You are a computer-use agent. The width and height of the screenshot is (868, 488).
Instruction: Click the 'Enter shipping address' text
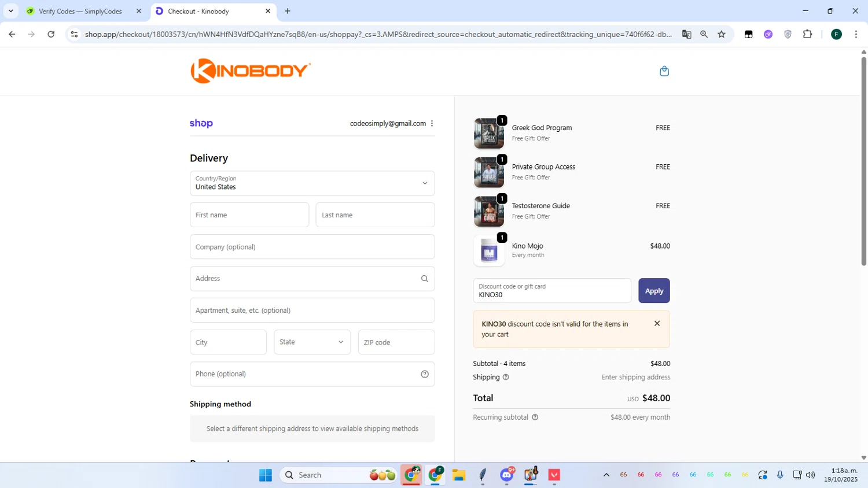pos(636,377)
